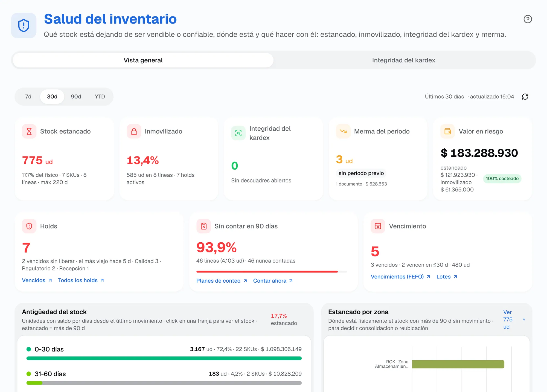Screen dimensions: 547x392
Task: Click the 31-60 días aging bar
Action: click(164, 383)
